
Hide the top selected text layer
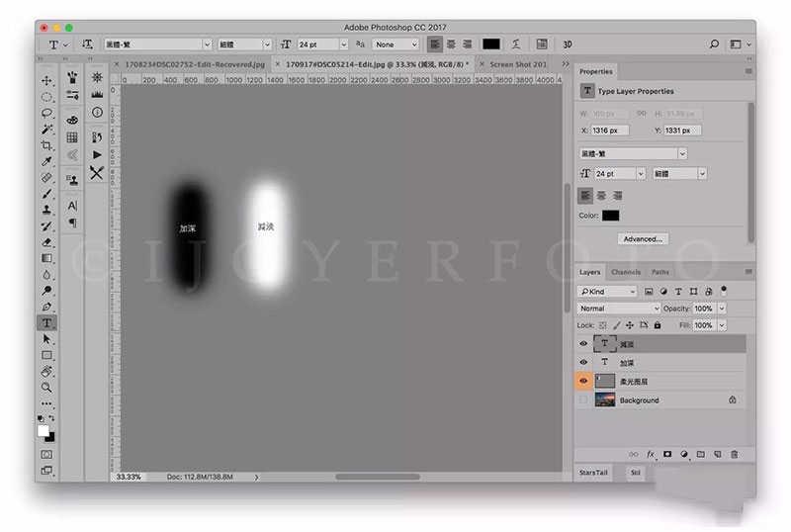(x=583, y=344)
